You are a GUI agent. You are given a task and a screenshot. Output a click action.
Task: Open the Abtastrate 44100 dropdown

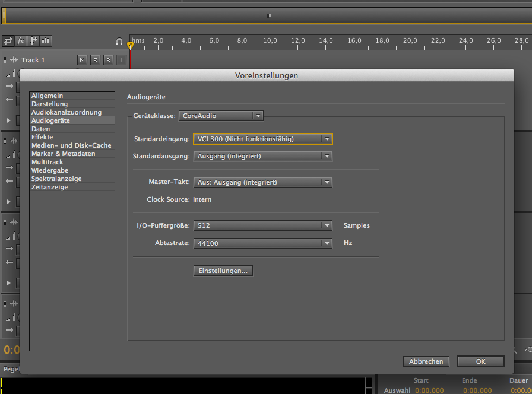(x=262, y=243)
